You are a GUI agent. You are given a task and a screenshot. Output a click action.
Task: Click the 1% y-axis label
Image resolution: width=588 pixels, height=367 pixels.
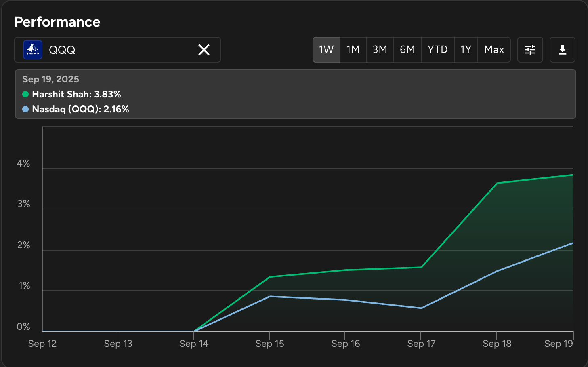click(x=24, y=285)
